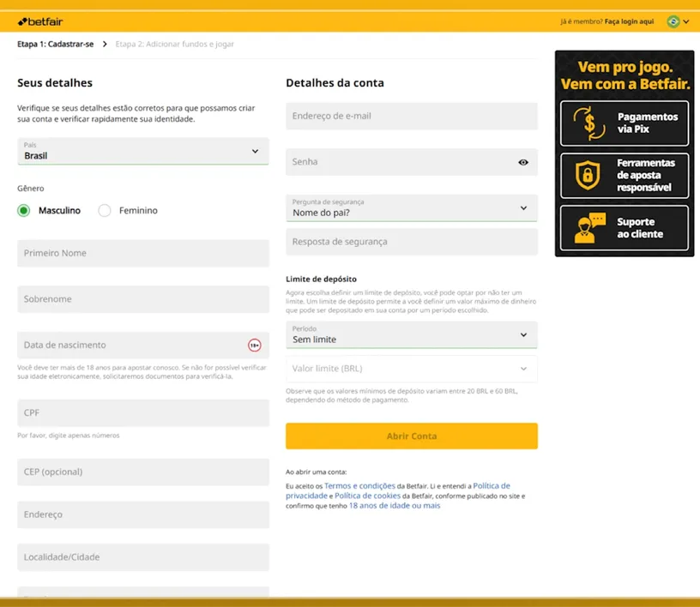Open the Período dropdown showing Sem limite
The height and width of the screenshot is (607, 700).
click(412, 334)
